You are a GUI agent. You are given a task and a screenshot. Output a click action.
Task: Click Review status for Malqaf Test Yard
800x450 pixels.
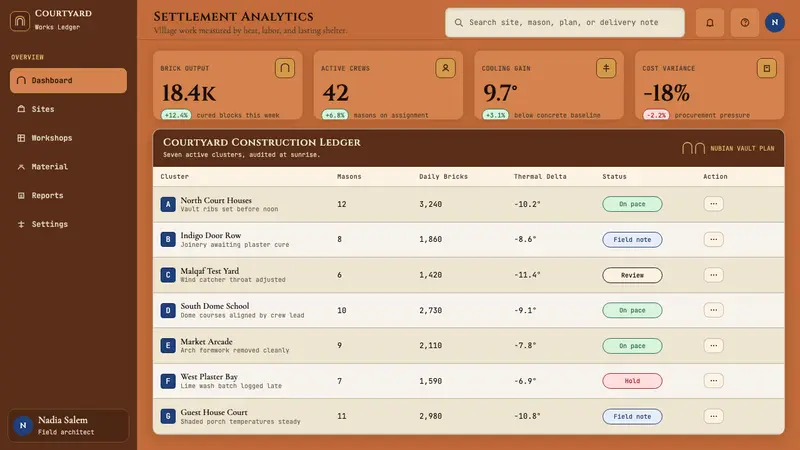click(x=632, y=275)
